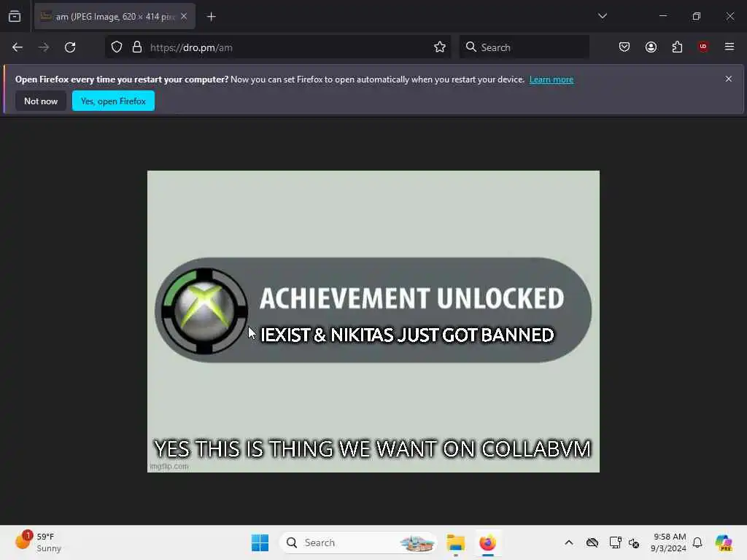747x560 pixels.
Task: Expand the list all tabs chevron
Action: (x=602, y=16)
